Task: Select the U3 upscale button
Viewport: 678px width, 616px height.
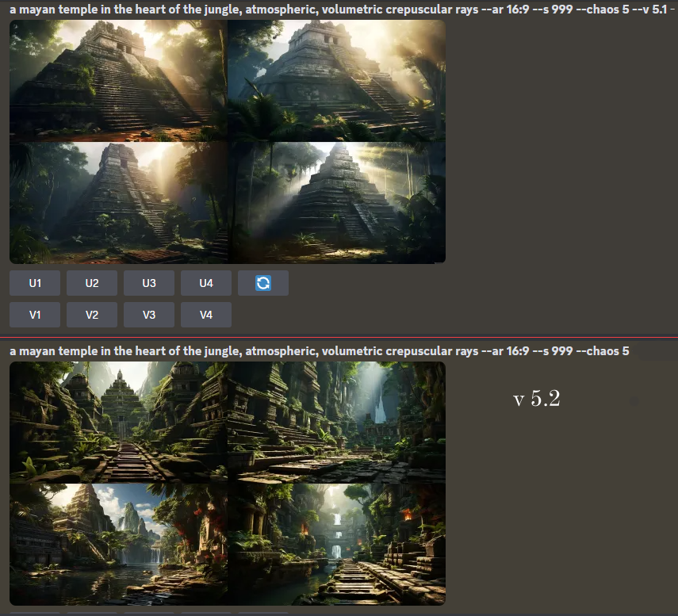Action: tap(149, 283)
